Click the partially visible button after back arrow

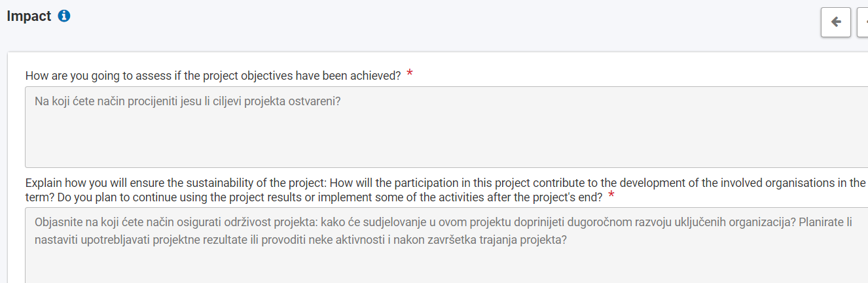pos(862,22)
